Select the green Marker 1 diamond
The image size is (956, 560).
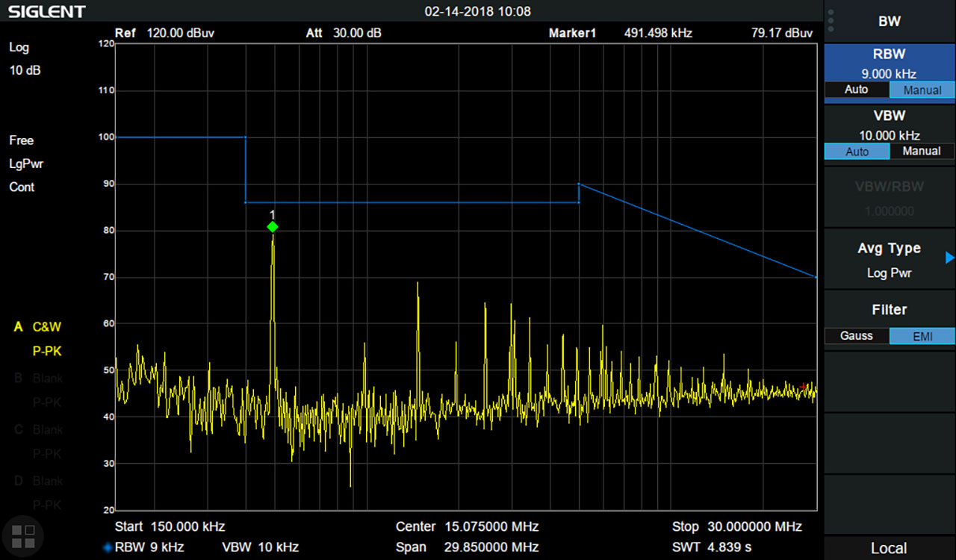tap(272, 227)
